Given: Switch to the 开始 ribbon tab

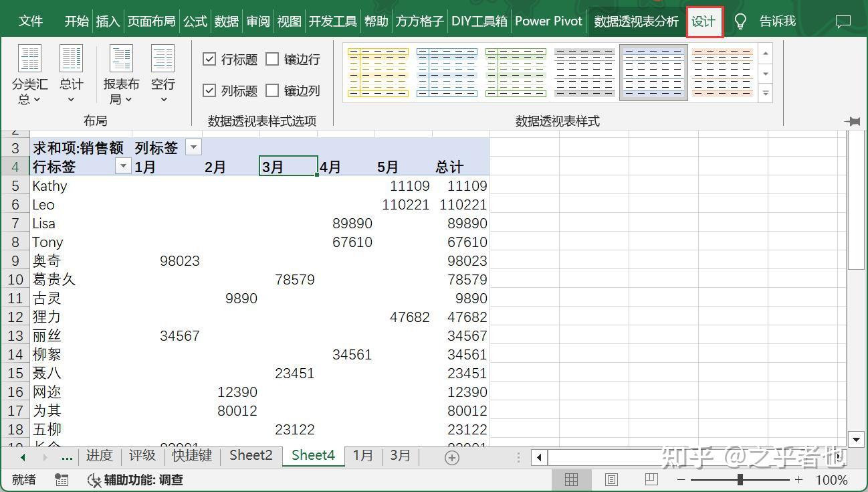Looking at the screenshot, I should (x=76, y=21).
